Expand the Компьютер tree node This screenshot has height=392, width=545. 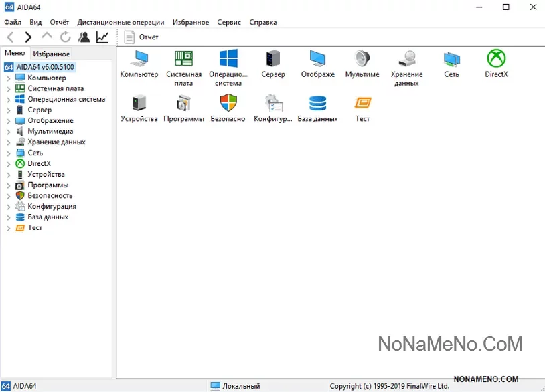tap(9, 78)
